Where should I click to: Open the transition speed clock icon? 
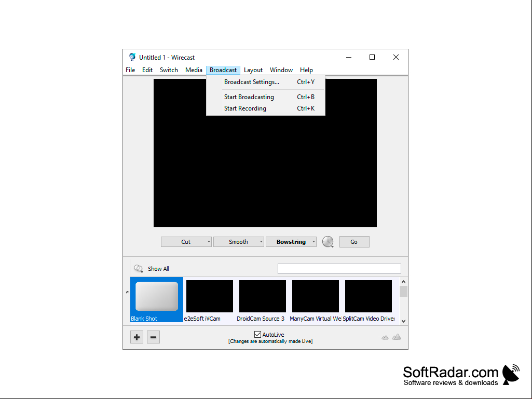click(x=328, y=242)
